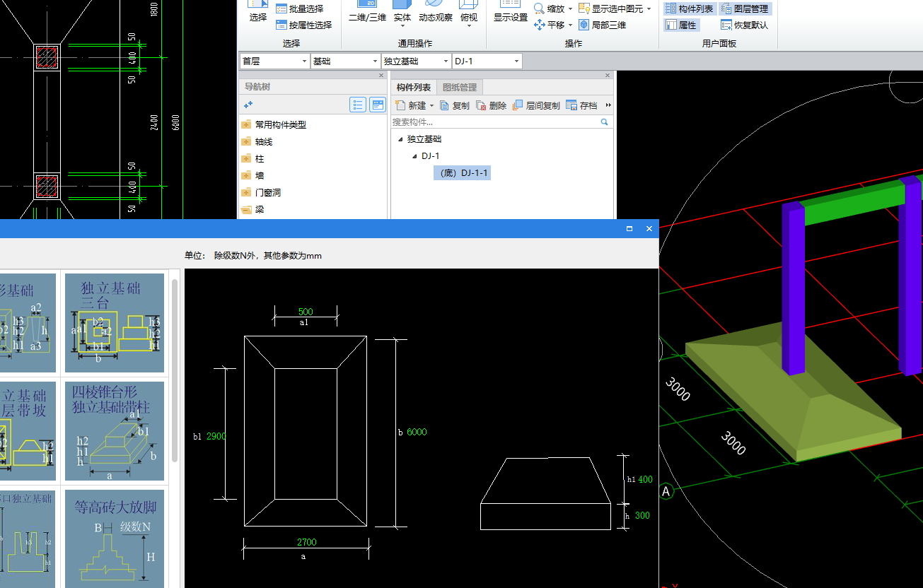Switch view with 二维/三维 icon
The width and height of the screenshot is (923, 588).
tap(366, 4)
